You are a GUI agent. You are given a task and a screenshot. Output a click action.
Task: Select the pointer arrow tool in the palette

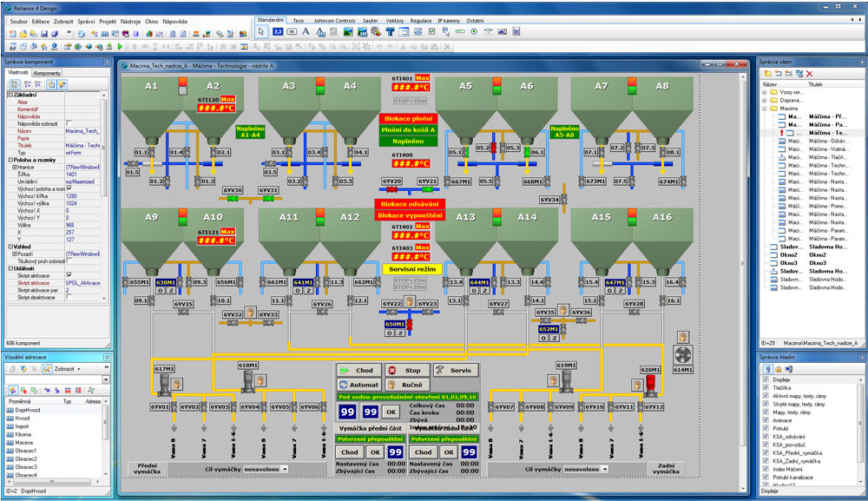pos(260,31)
